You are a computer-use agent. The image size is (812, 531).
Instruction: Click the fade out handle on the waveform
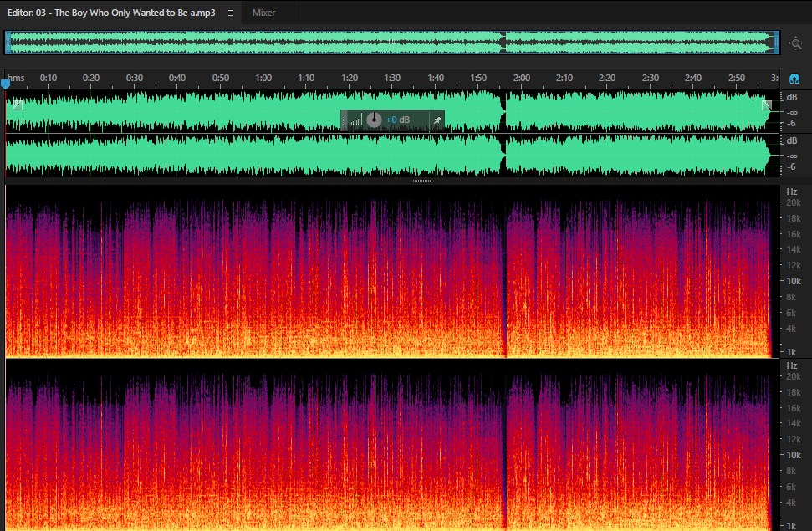(x=767, y=105)
